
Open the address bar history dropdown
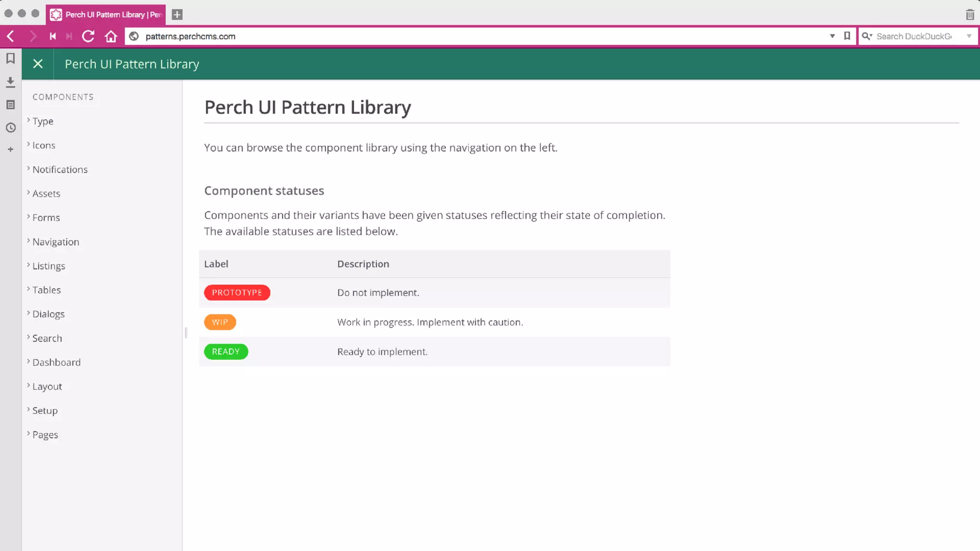tap(832, 36)
